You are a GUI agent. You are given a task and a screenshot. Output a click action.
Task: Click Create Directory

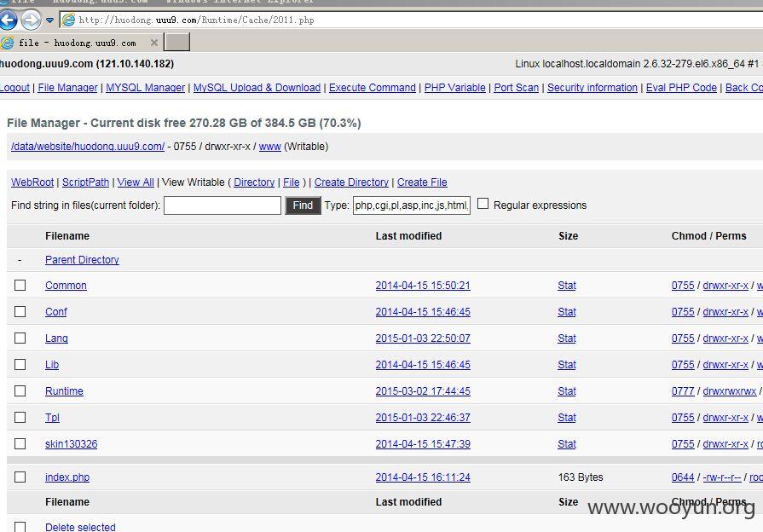(351, 182)
